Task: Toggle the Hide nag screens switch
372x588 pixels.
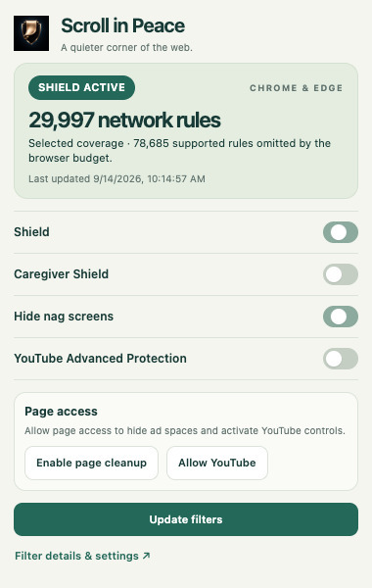Action: coord(340,317)
